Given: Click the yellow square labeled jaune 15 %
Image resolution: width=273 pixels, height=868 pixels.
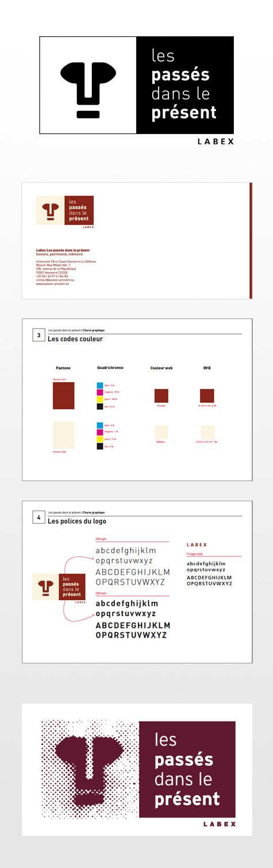Looking at the screenshot, I should tap(100, 439).
